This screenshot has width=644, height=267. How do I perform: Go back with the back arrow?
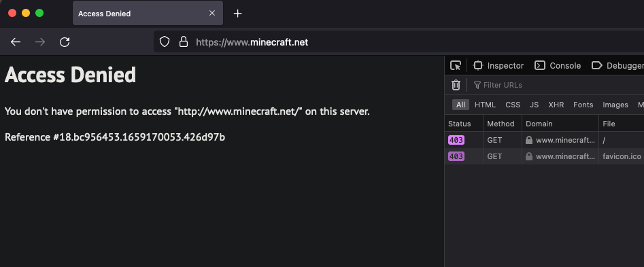[x=16, y=42]
